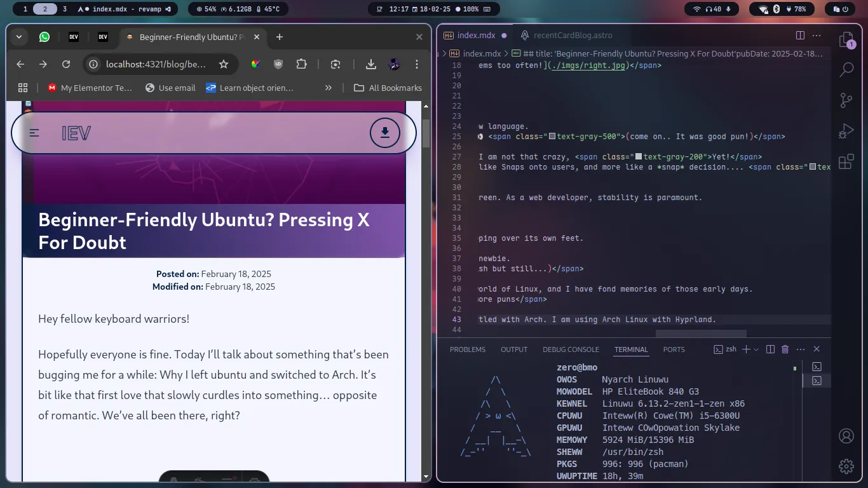Switch to the PROBLEMS panel tab
The image size is (868, 488).
(x=468, y=349)
